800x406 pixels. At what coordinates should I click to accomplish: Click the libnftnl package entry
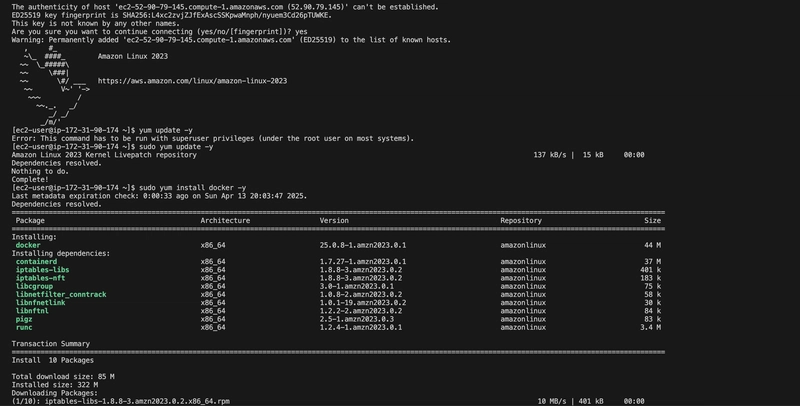(32, 311)
